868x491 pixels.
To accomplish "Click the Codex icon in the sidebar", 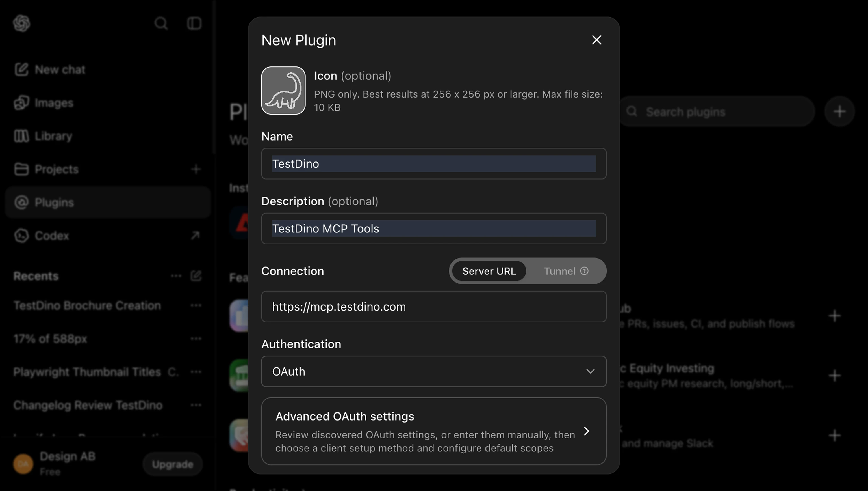I will 21,235.
